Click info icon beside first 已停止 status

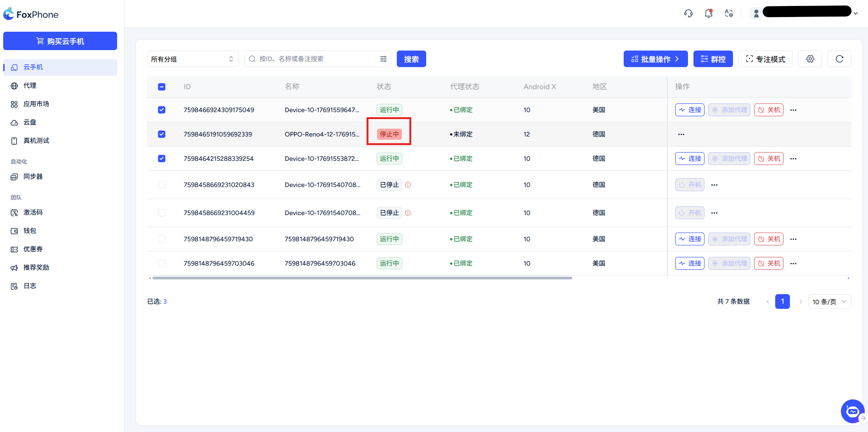408,185
